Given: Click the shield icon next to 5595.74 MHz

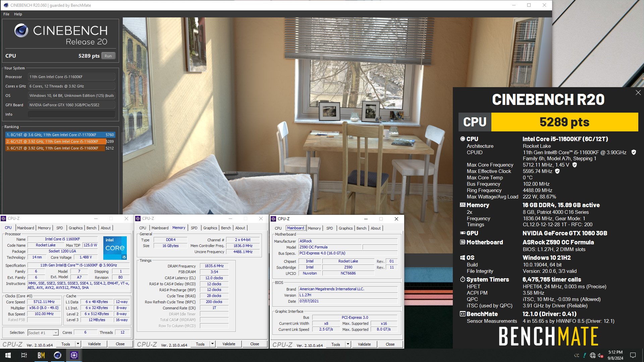Looking at the screenshot, I should point(557,171).
